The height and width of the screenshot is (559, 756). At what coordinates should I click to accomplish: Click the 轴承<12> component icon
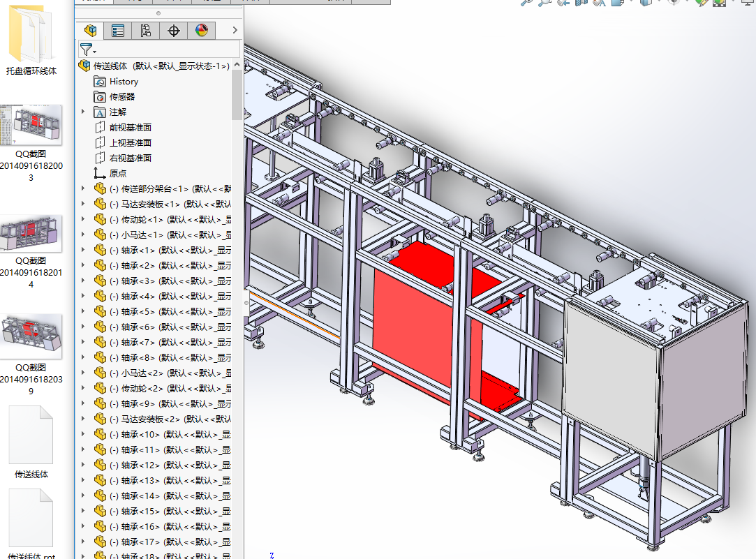(100, 465)
